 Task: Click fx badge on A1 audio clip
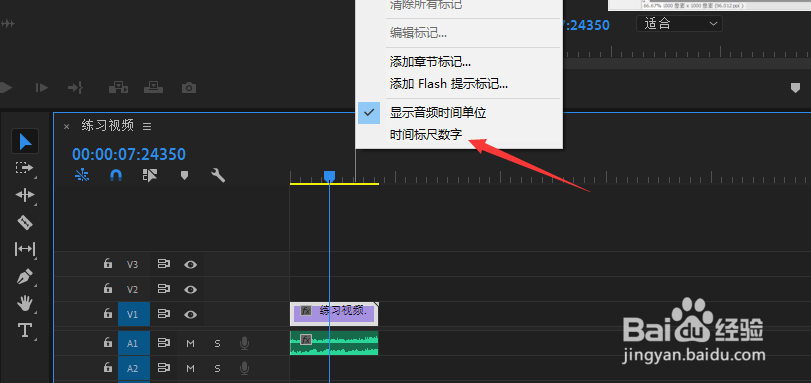(306, 340)
